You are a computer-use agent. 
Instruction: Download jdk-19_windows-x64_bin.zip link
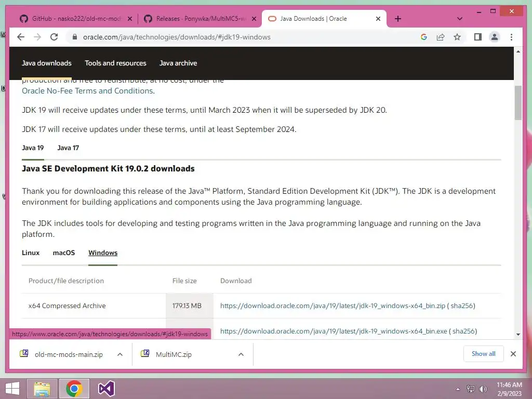coord(332,305)
